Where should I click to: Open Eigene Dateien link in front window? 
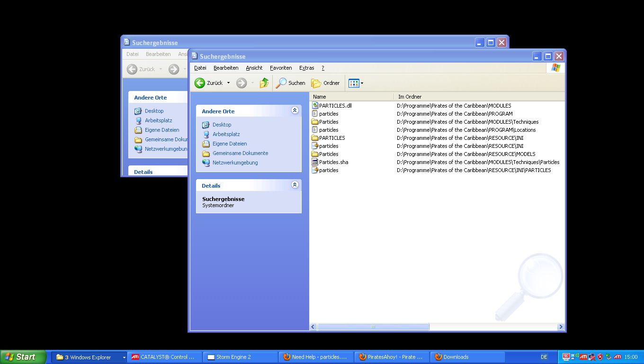point(230,144)
